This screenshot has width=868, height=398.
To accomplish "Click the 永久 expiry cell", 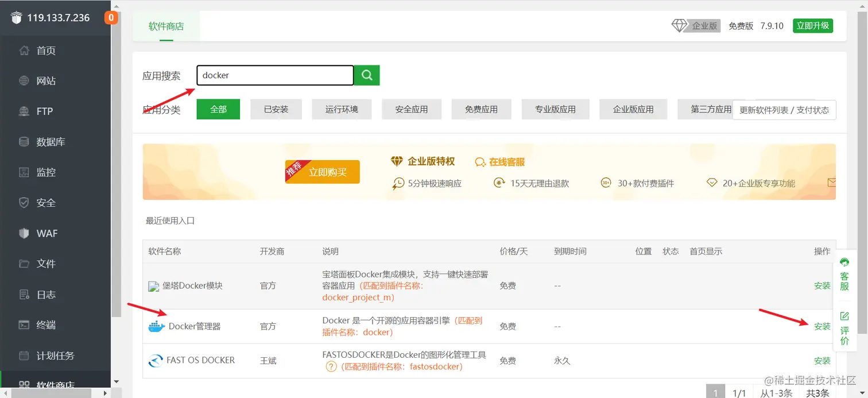I will [562, 361].
